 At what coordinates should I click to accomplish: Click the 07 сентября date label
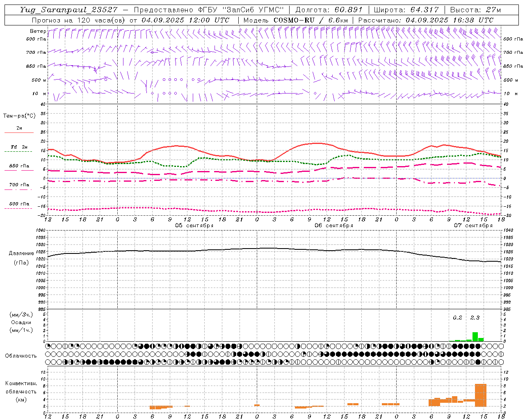click(473, 226)
